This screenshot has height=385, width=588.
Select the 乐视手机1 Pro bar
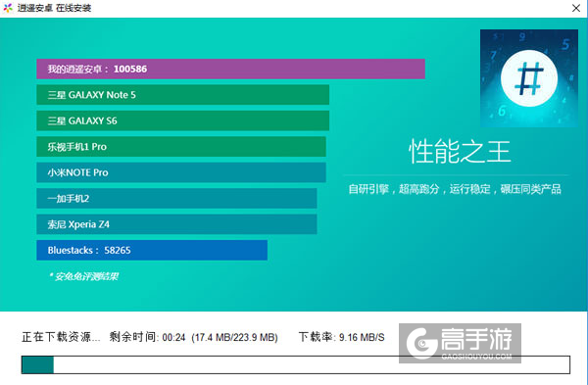coord(181,147)
